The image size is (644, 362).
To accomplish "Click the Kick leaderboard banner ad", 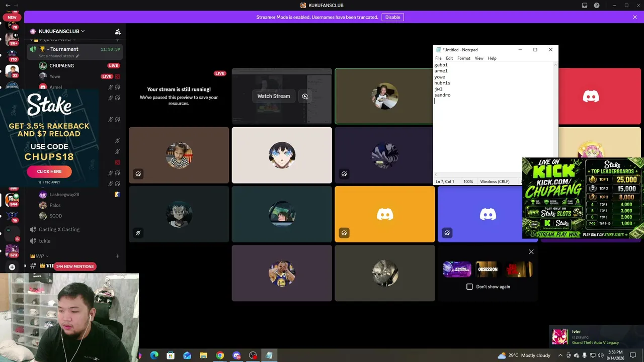I will pyautogui.click(x=583, y=198).
